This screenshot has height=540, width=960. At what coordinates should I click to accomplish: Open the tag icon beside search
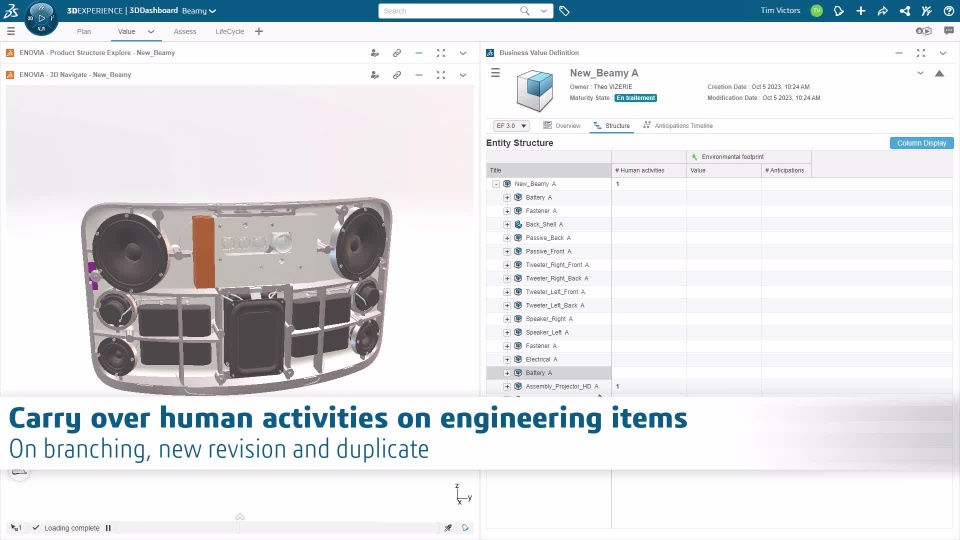point(564,10)
